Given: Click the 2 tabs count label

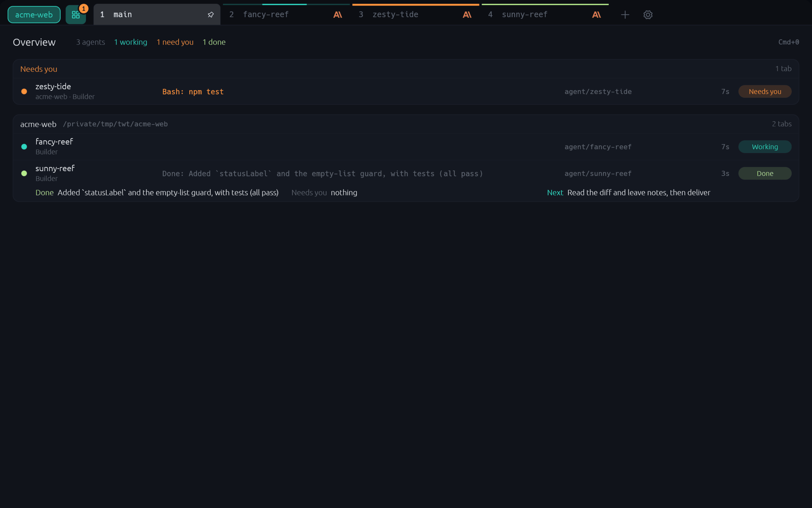Looking at the screenshot, I should point(782,124).
